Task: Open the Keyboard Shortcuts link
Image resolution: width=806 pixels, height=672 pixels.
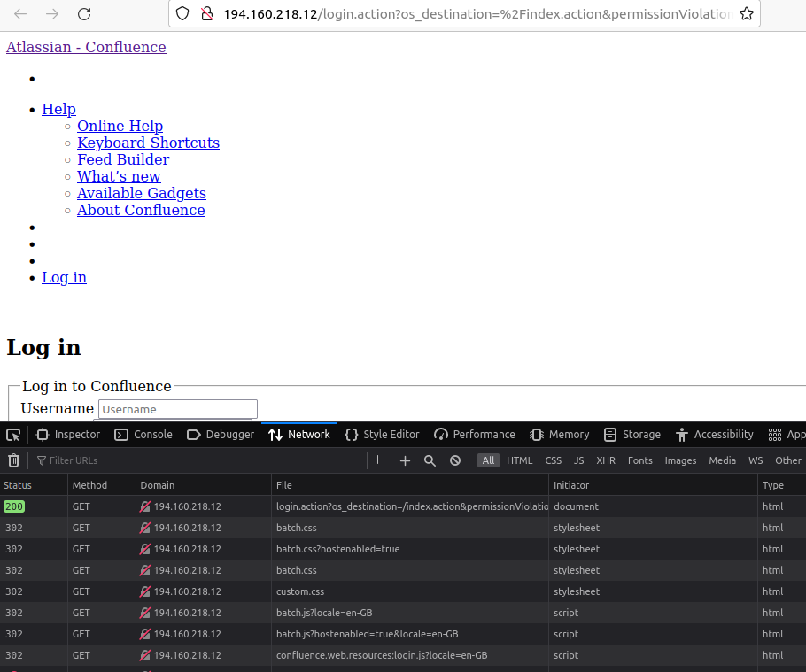Action: (x=148, y=143)
